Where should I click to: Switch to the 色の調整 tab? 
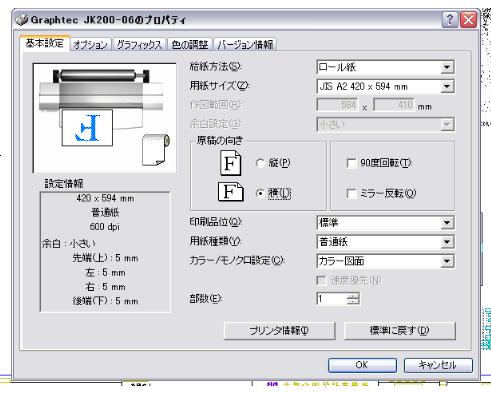[190, 44]
